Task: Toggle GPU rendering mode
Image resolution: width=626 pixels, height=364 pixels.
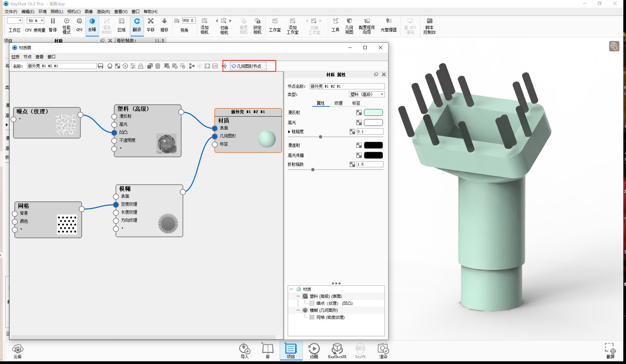Action: [79, 25]
